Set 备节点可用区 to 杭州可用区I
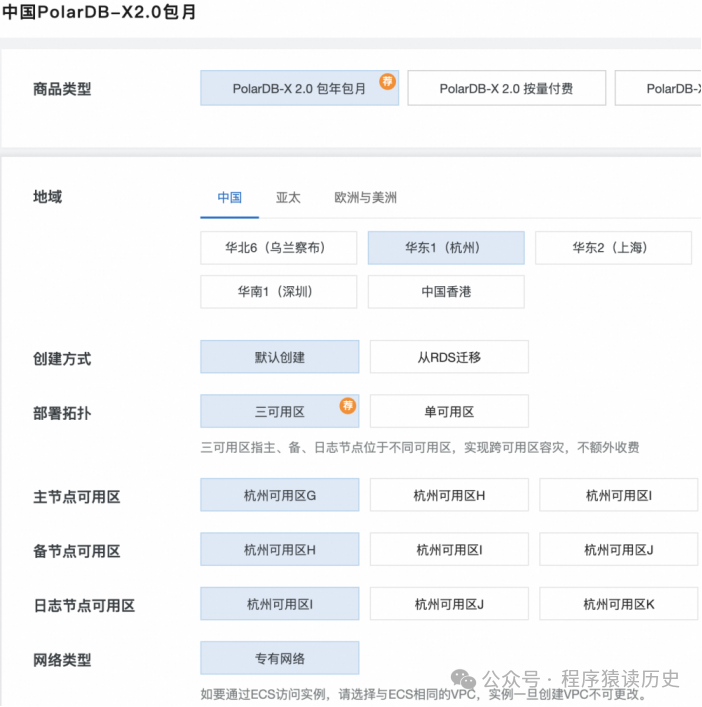This screenshot has height=707, width=702. tap(449, 549)
